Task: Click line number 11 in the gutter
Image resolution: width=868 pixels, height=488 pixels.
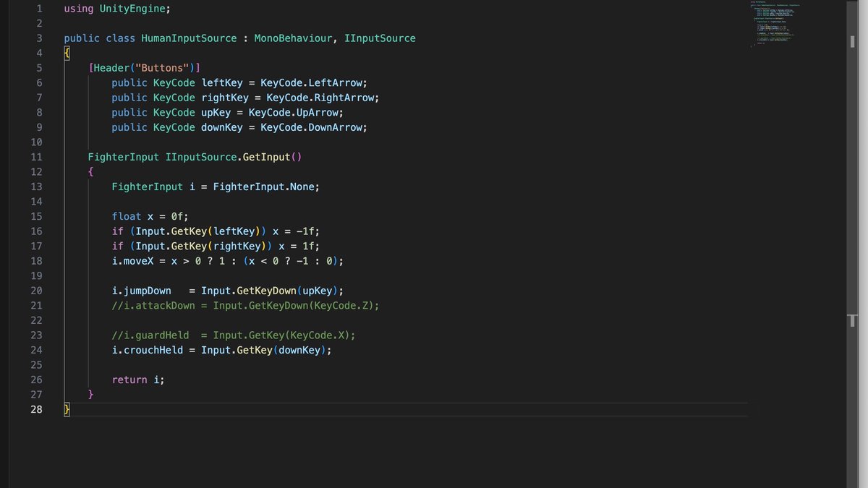Action: click(x=36, y=157)
